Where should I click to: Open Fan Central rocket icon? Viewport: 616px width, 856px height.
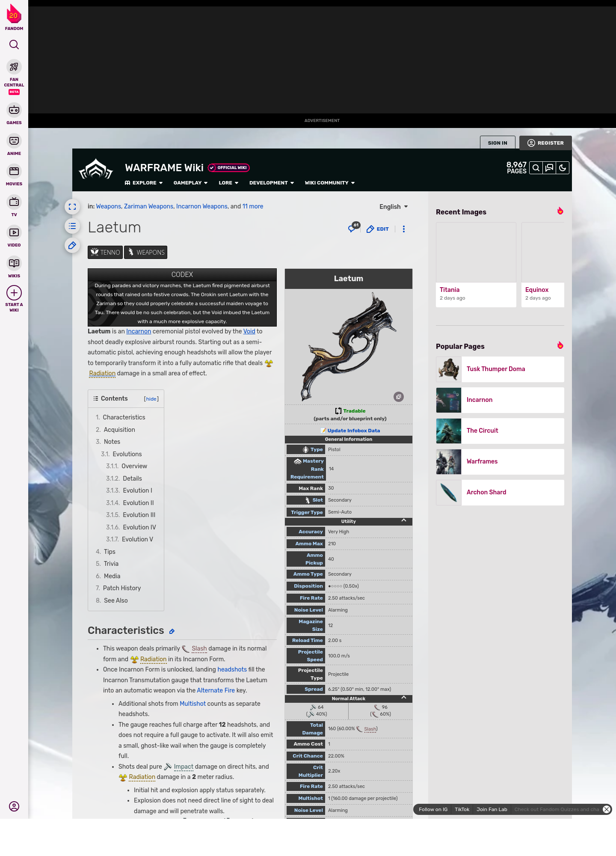(14, 67)
